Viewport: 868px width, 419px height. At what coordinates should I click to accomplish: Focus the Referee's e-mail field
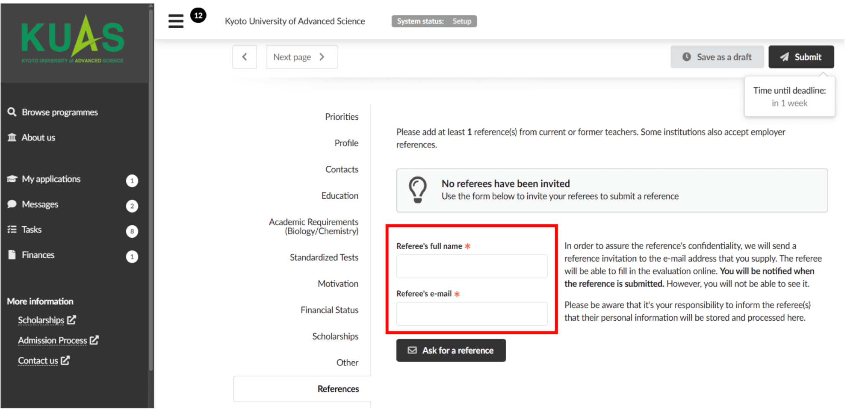pyautogui.click(x=472, y=314)
